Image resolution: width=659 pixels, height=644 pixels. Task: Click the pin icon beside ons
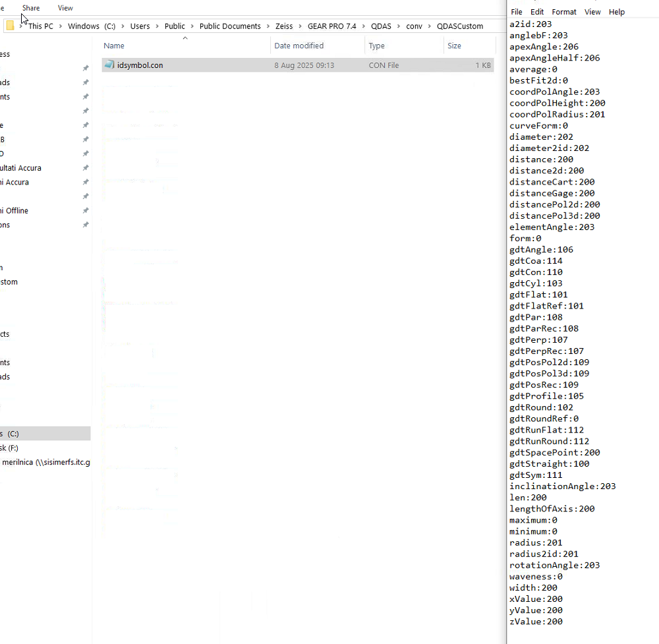(x=86, y=225)
